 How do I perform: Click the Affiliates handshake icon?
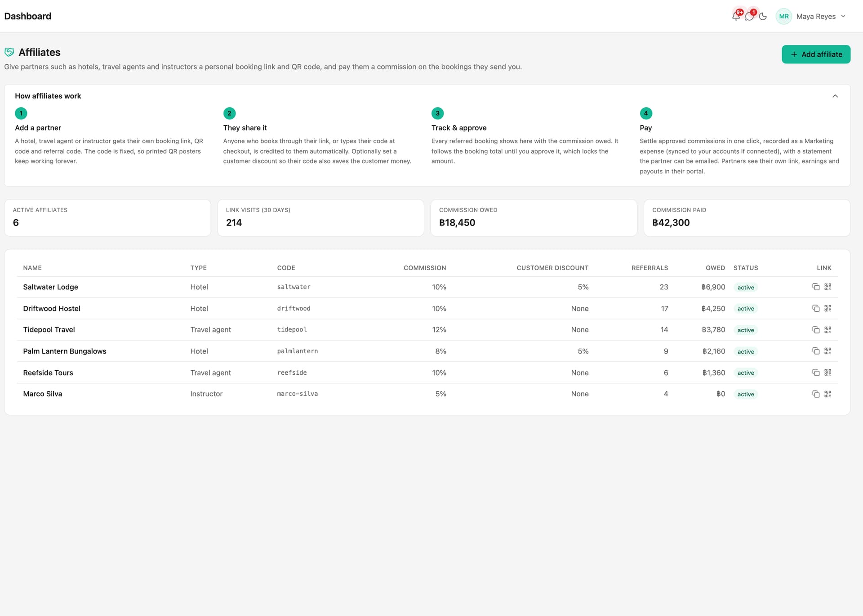(9, 52)
